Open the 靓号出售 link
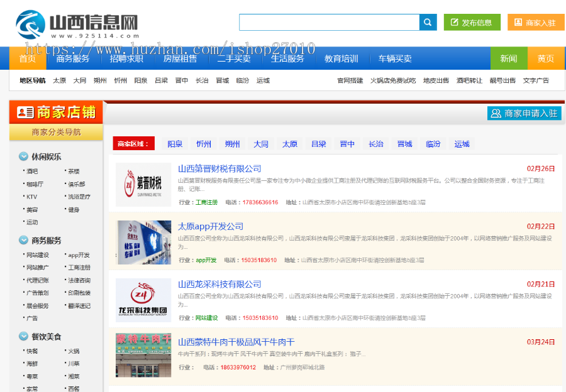Image resolution: width=566 pixels, height=392 pixels. (503, 80)
